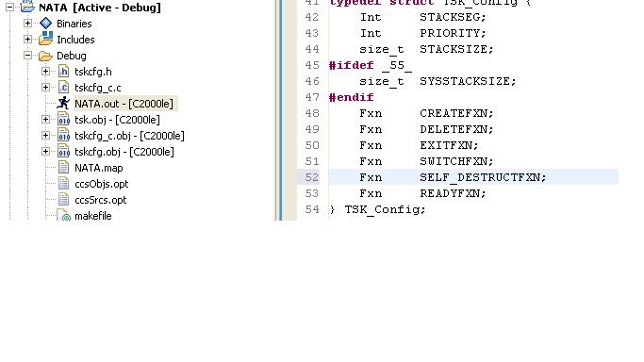Click the Includes folder icon
644x362 pixels.
coord(45,39)
